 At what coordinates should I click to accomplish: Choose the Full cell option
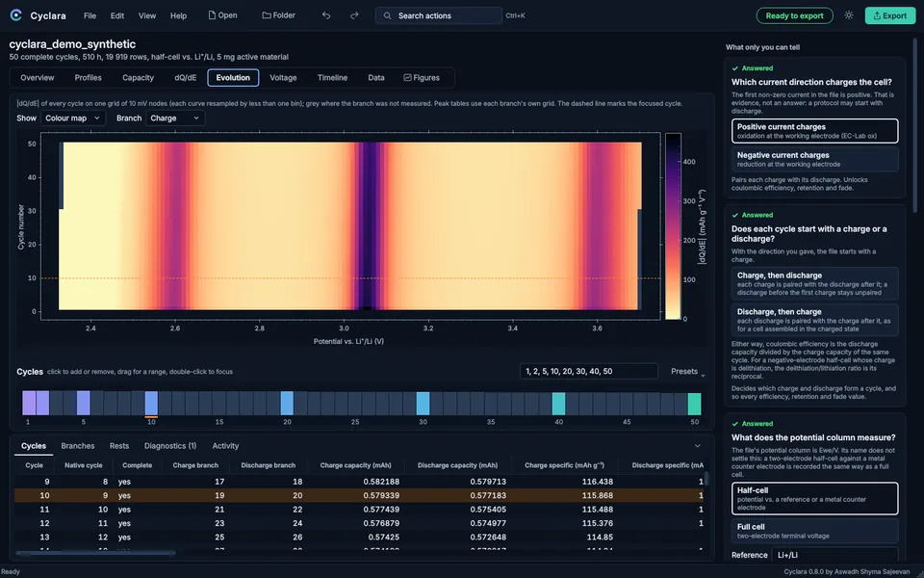pyautogui.click(x=815, y=531)
